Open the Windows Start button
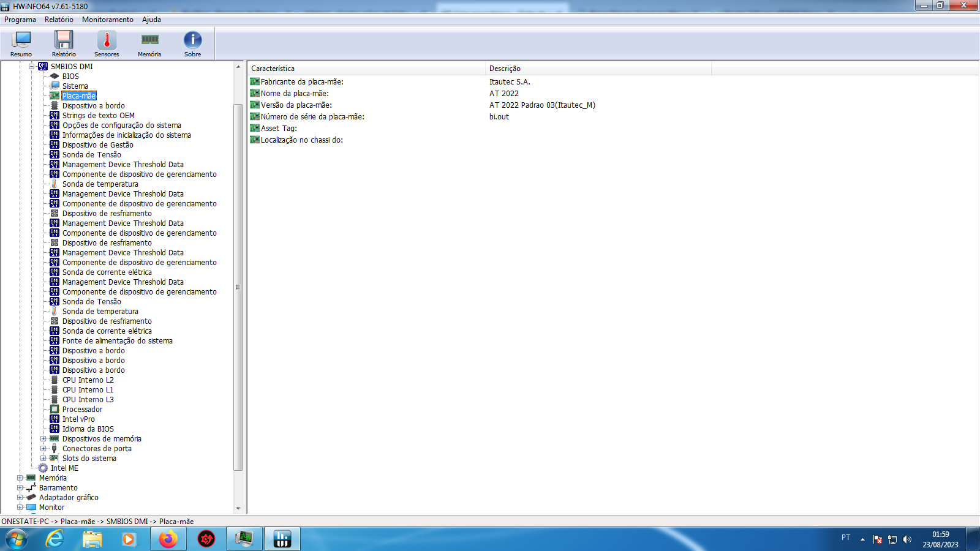 coord(17,539)
